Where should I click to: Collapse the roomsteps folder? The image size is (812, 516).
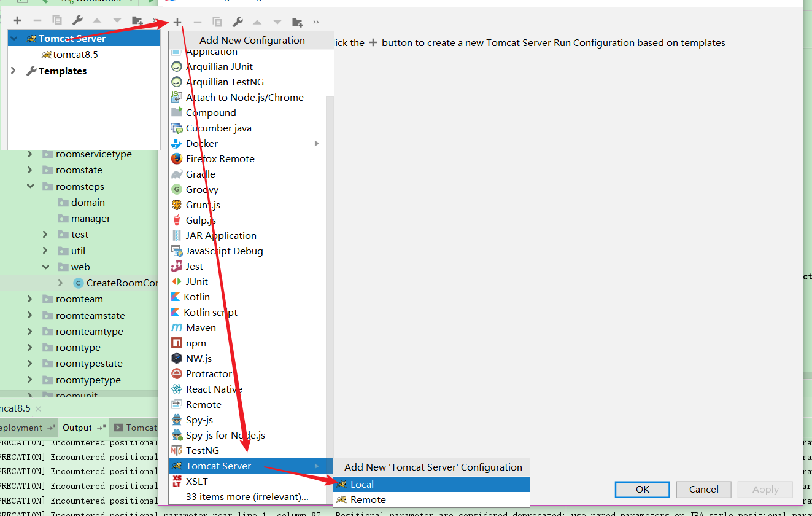[x=30, y=186]
